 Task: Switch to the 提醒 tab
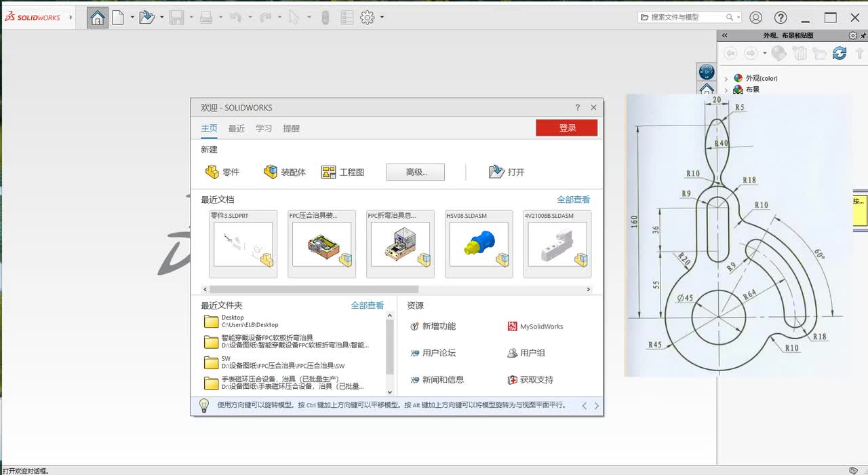pyautogui.click(x=292, y=128)
